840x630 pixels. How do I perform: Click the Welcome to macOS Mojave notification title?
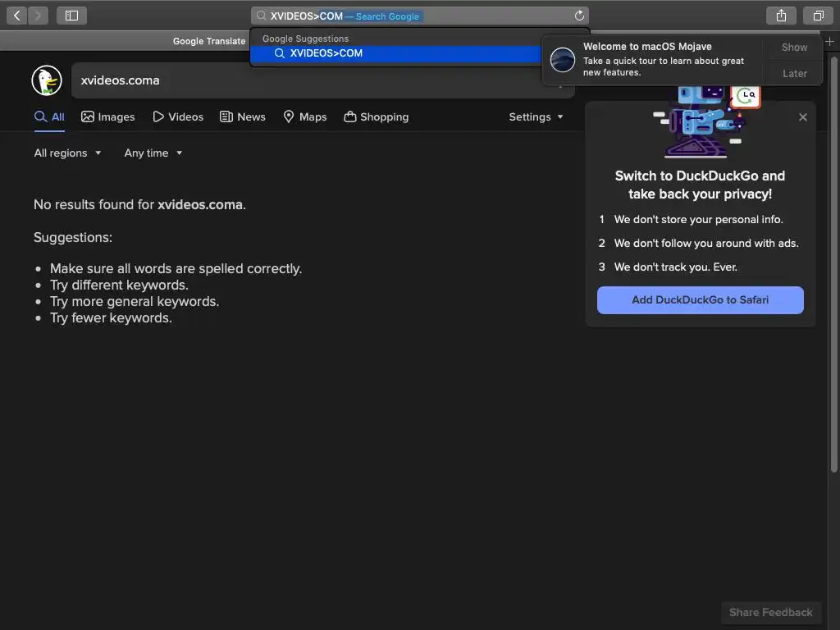click(x=647, y=47)
